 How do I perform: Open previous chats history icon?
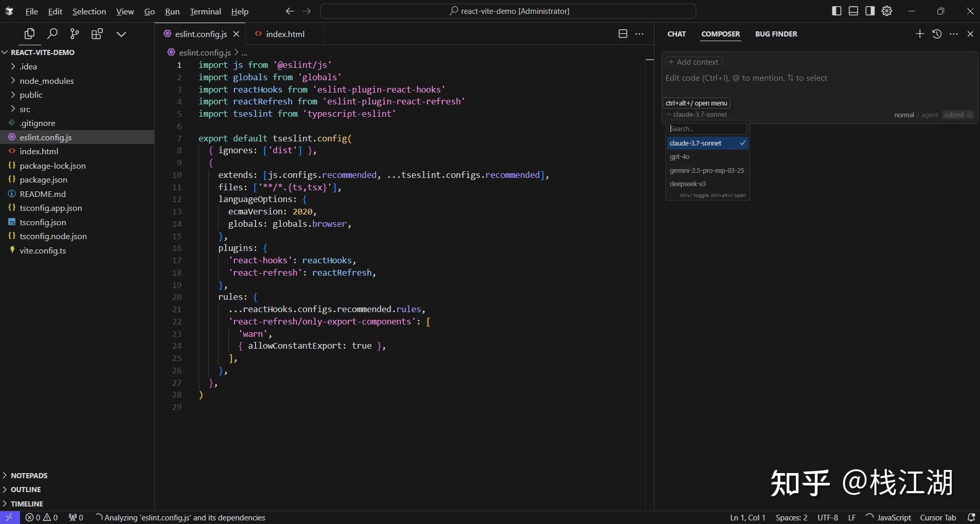click(937, 34)
